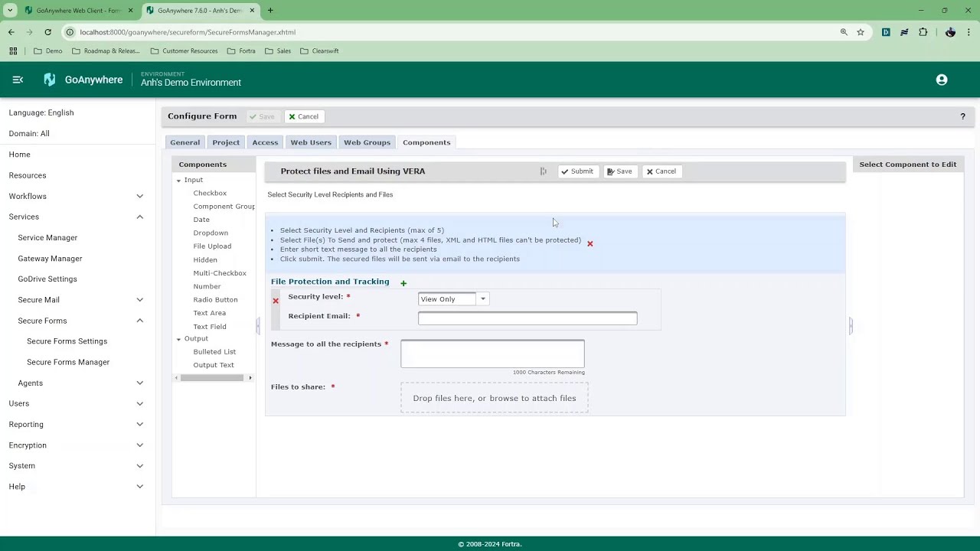Open a new browser tab

coord(270,11)
